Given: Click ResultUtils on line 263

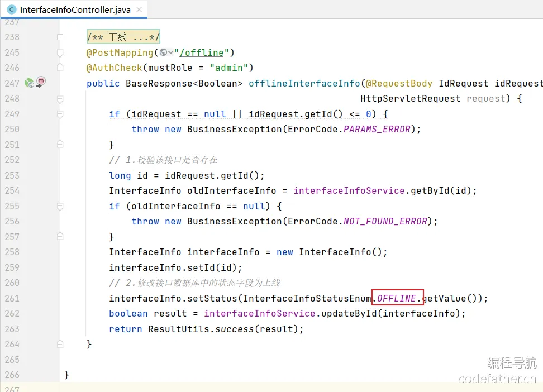Looking at the screenshot, I should (x=179, y=329).
